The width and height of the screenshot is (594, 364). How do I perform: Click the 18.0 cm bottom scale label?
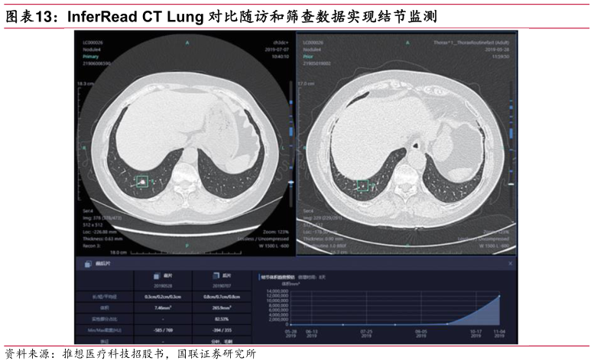(x=118, y=252)
